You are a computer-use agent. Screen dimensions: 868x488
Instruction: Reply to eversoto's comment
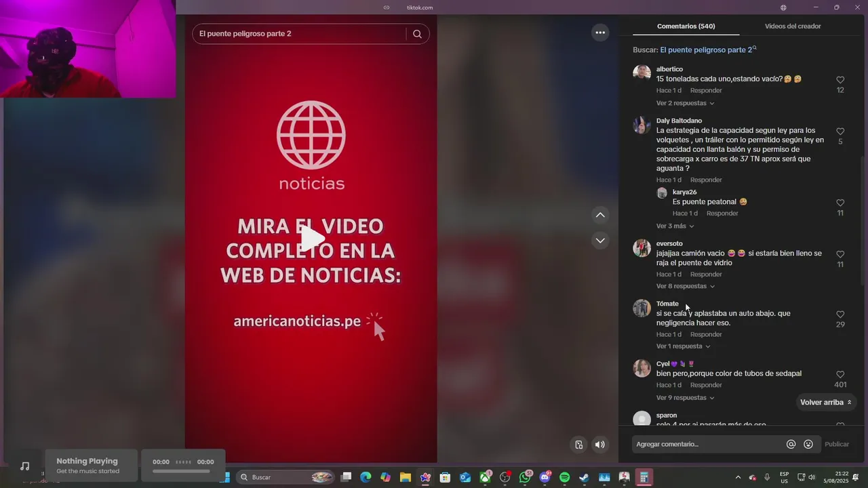pos(706,274)
